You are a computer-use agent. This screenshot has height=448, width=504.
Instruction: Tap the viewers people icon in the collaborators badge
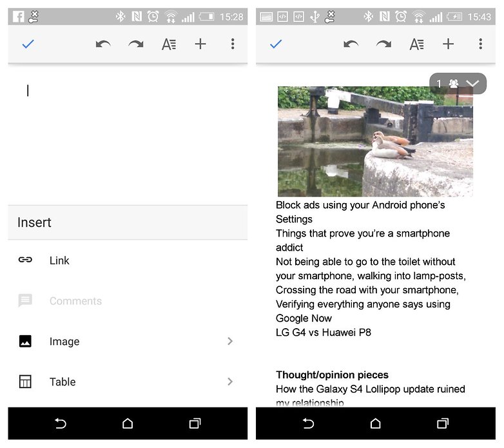454,84
